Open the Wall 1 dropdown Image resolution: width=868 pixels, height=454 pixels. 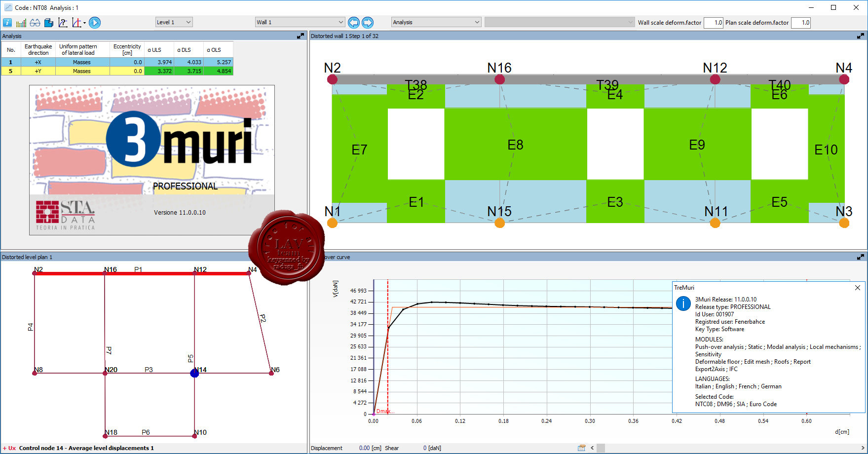tap(300, 22)
